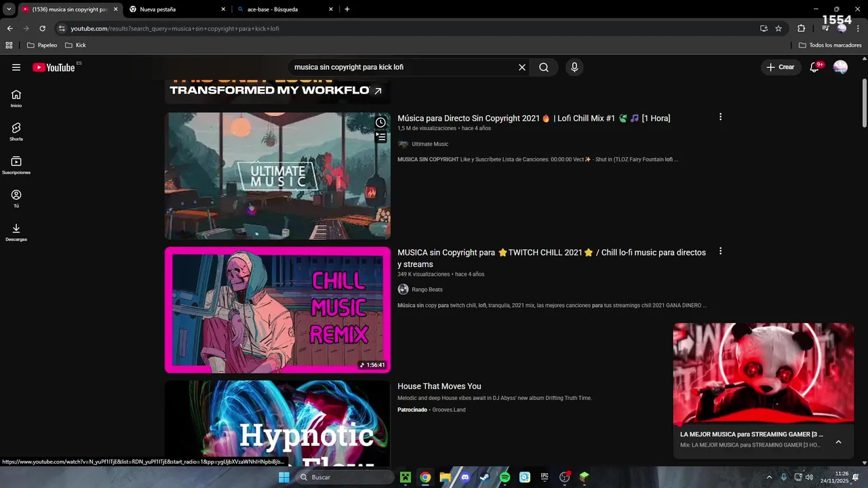Add Ultimate Music video to Watch Later

click(381, 123)
